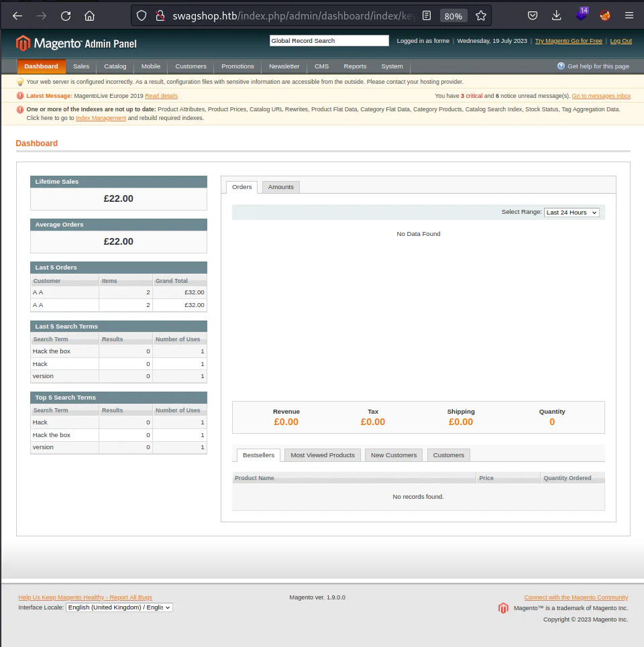Open the Read details link
This screenshot has width=644, height=647.
(x=162, y=96)
